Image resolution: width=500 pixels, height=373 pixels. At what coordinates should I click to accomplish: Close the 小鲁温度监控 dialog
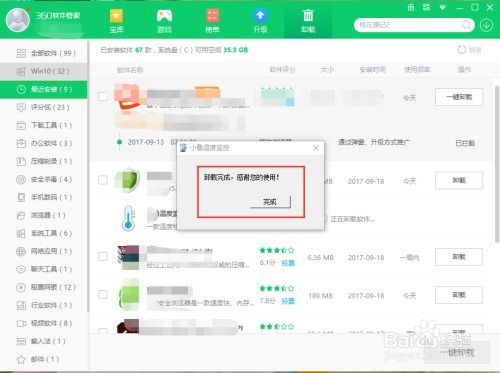pyautogui.click(x=316, y=148)
